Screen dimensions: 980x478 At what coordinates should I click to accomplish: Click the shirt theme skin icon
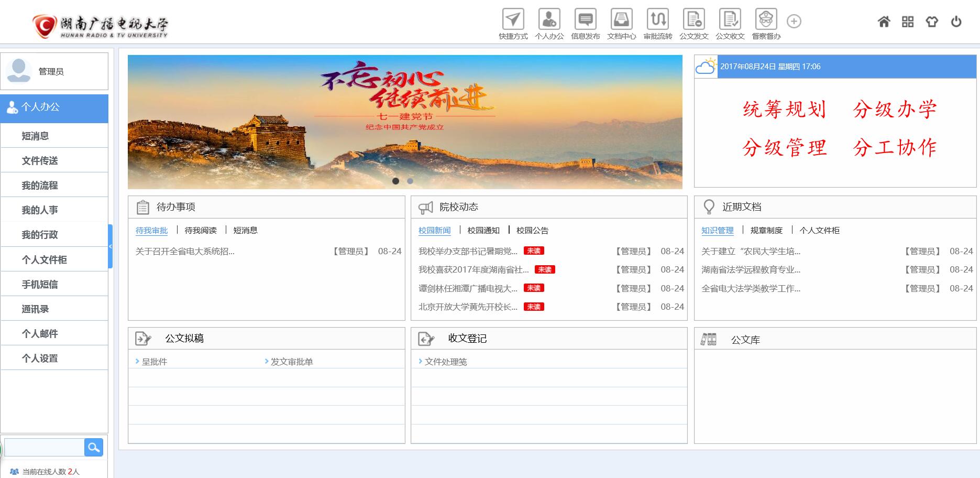pos(932,21)
